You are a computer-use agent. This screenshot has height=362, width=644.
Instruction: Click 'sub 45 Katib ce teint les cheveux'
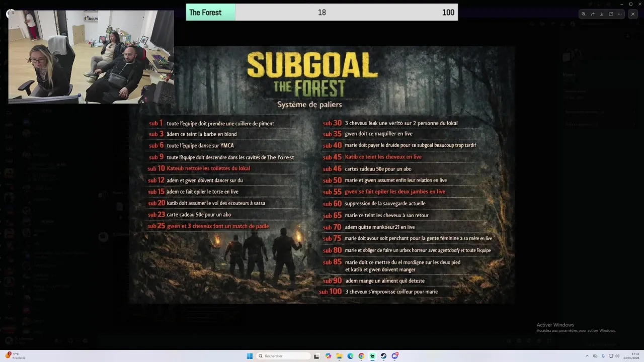(x=372, y=157)
